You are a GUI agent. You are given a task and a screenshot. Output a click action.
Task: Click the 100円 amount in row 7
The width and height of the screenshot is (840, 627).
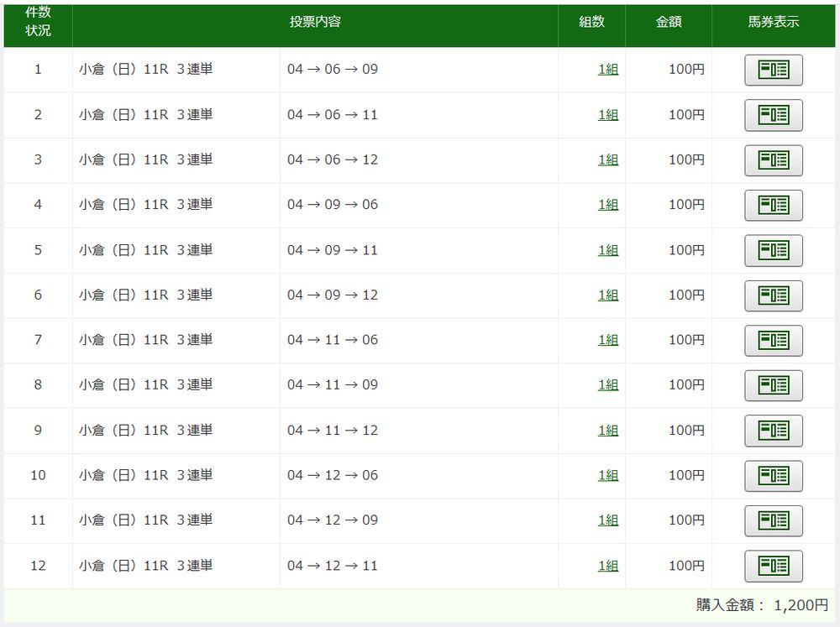pos(687,340)
